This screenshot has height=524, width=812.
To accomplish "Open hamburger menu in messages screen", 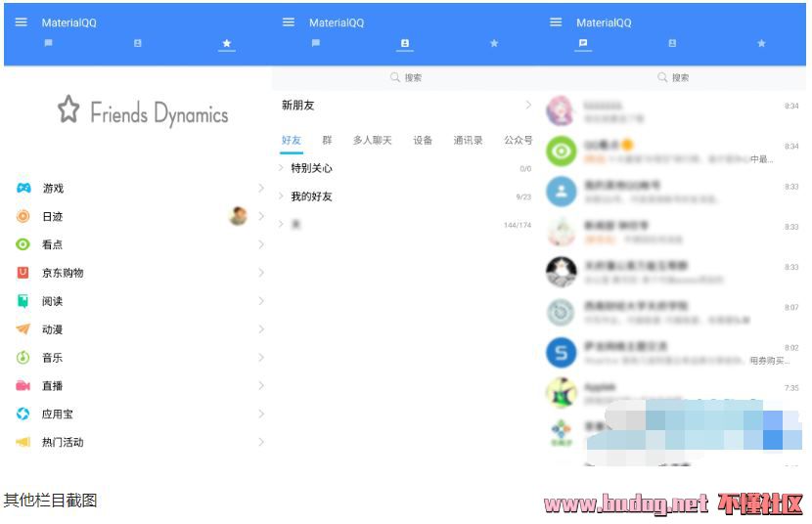I will (x=556, y=22).
